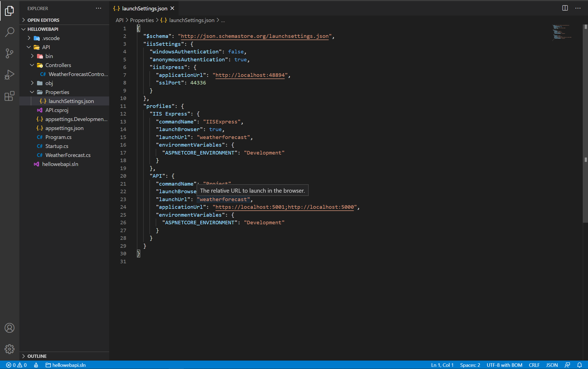Open the Search panel
This screenshot has height=369, width=588.
click(10, 32)
